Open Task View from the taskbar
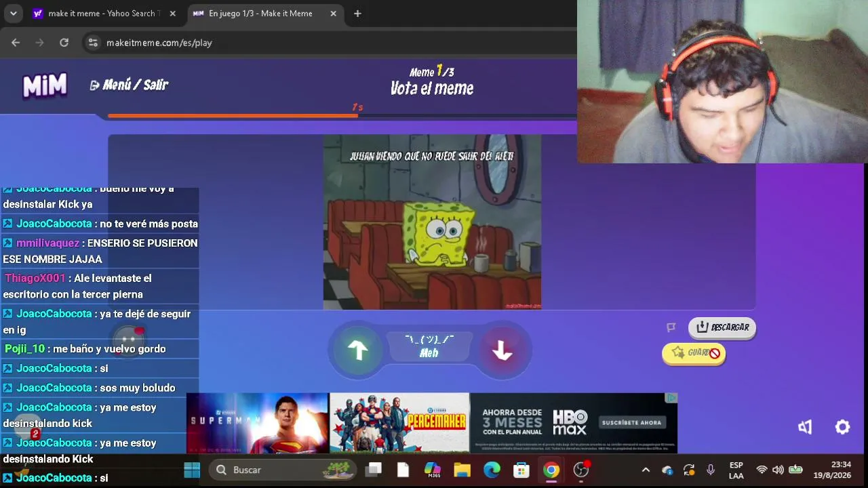 [374, 470]
